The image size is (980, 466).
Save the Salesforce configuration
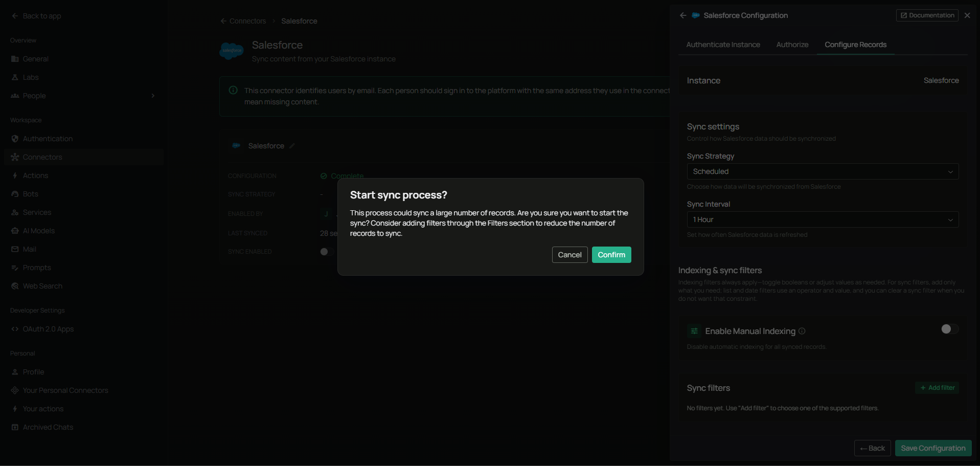pos(933,448)
